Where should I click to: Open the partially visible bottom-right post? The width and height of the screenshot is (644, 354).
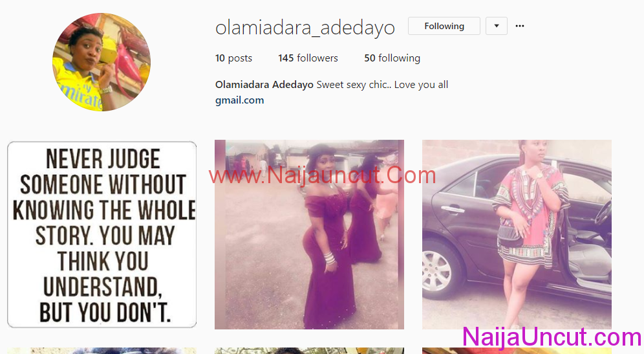point(517,351)
